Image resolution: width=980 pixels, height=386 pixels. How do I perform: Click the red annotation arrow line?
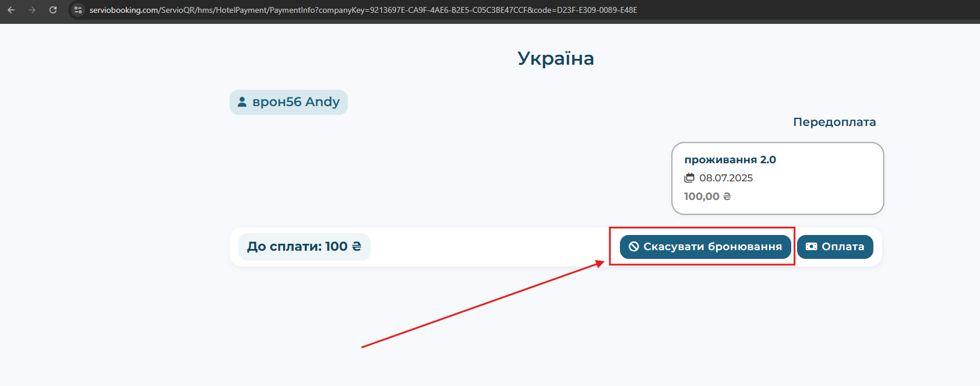482,305
